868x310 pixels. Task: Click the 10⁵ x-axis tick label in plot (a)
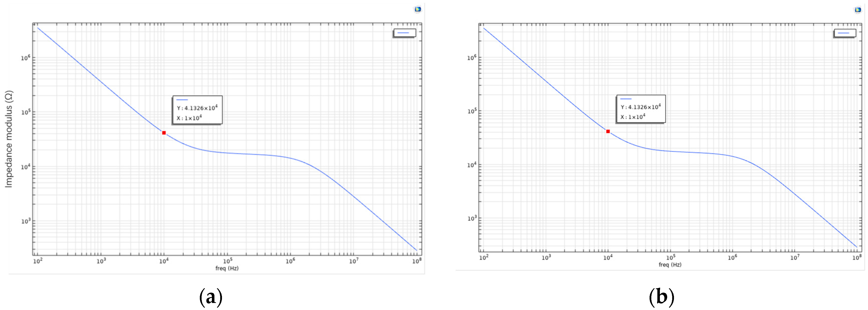tap(228, 261)
